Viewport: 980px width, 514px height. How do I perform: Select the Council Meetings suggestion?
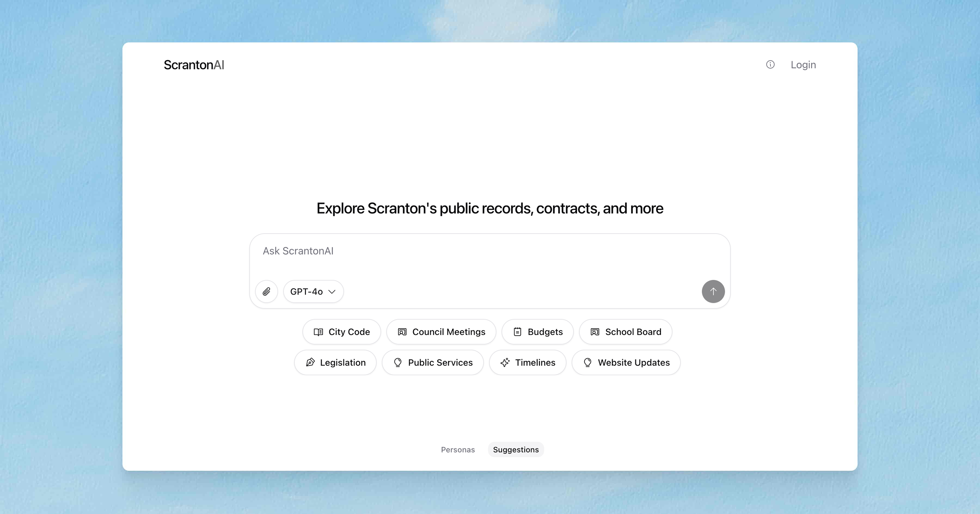[x=441, y=332]
